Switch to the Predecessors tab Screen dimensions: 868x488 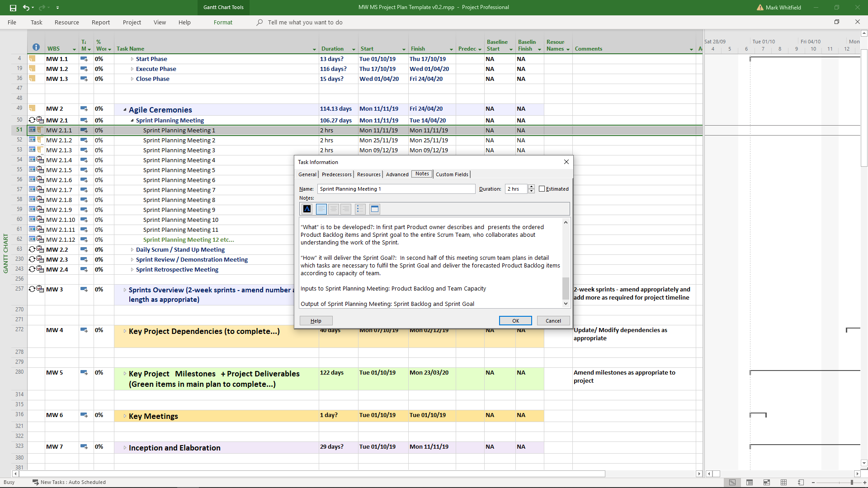point(336,174)
